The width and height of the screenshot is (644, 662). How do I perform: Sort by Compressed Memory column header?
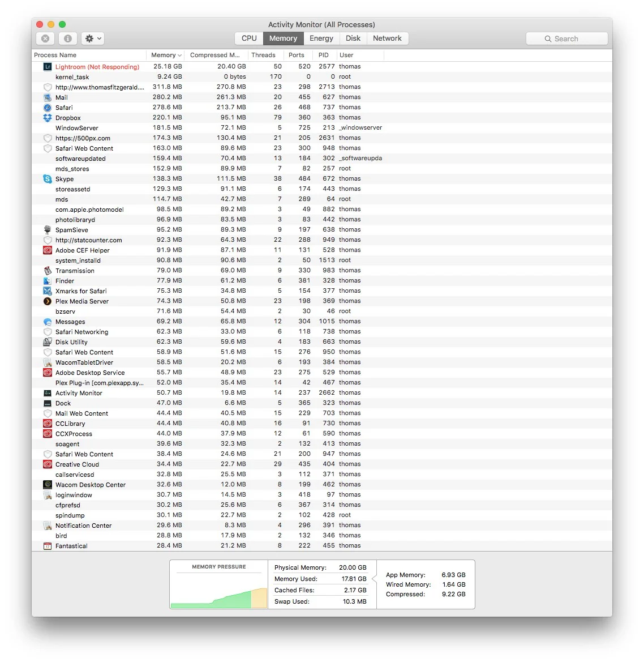pyautogui.click(x=216, y=55)
